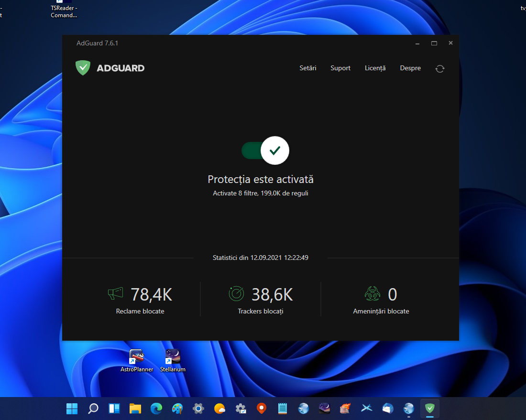Open the Suport section
The image size is (526, 420).
coord(340,68)
